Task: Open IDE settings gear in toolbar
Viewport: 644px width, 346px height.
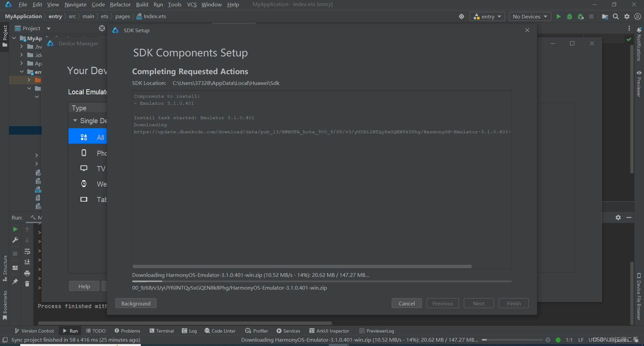Action: point(627,16)
